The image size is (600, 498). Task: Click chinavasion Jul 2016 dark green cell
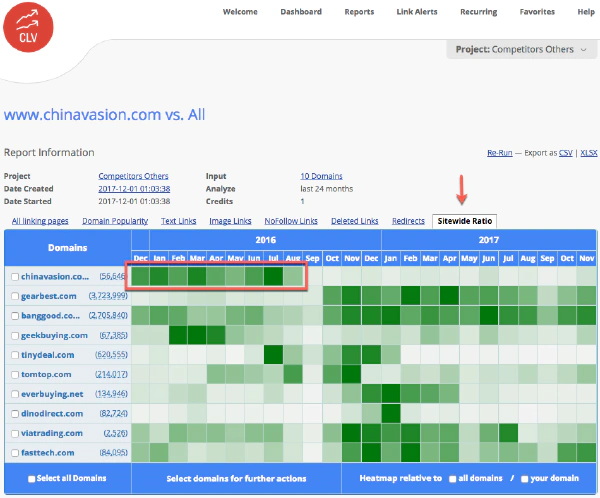[273, 276]
